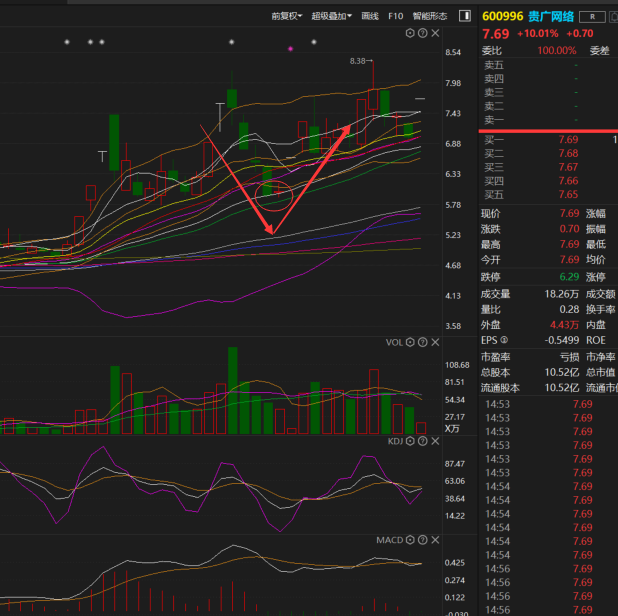Open MACD indicator settings icon
This screenshot has height=616, width=618.
[x=410, y=540]
